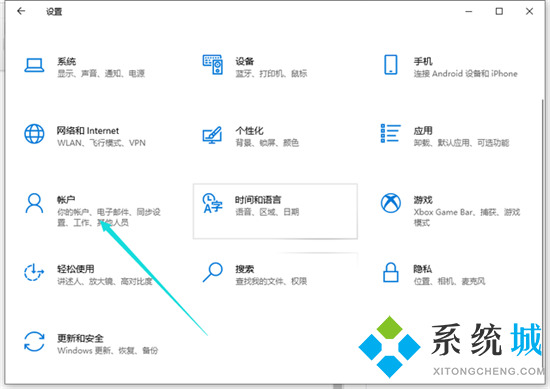Open the Privacy padlock icon

[390, 272]
